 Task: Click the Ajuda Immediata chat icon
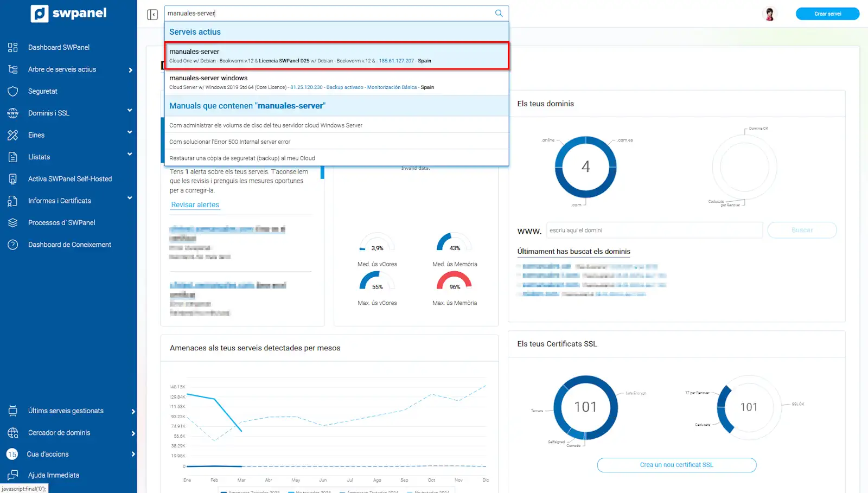tap(13, 476)
